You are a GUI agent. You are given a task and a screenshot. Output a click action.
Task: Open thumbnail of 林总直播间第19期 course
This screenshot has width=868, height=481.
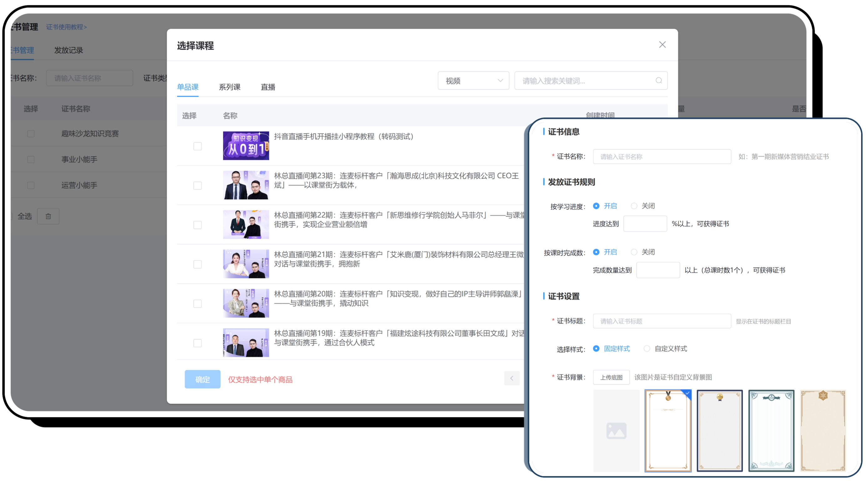[x=246, y=343]
